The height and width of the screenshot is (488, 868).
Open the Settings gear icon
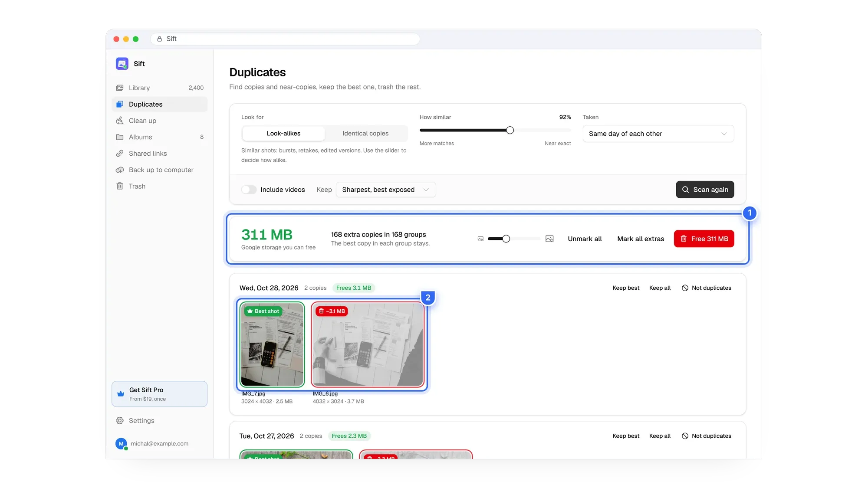coord(120,421)
